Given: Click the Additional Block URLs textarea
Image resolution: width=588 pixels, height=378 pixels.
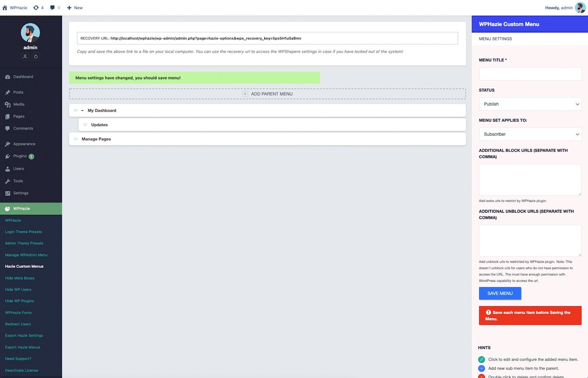Looking at the screenshot, I should point(530,180).
